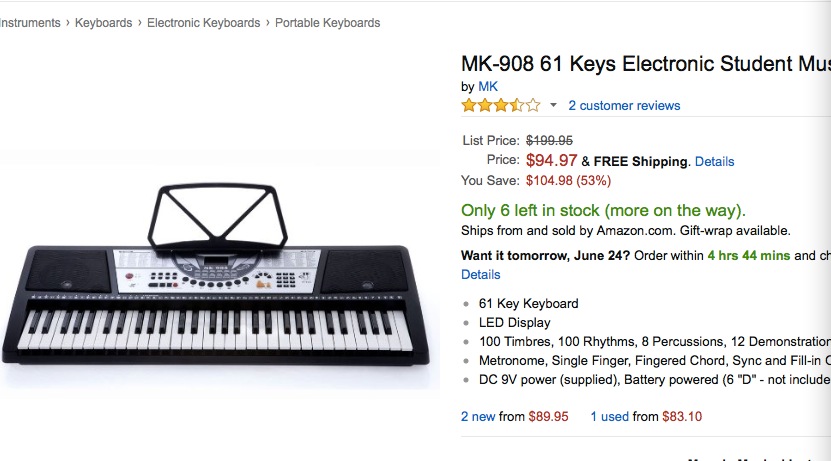Click the "Only 6 left in stock" message

click(603, 210)
